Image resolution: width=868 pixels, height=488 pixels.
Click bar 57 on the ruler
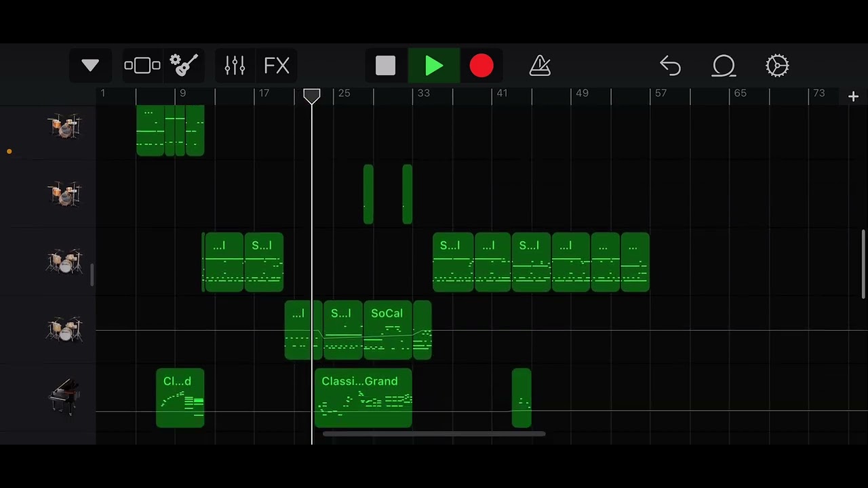pos(660,94)
